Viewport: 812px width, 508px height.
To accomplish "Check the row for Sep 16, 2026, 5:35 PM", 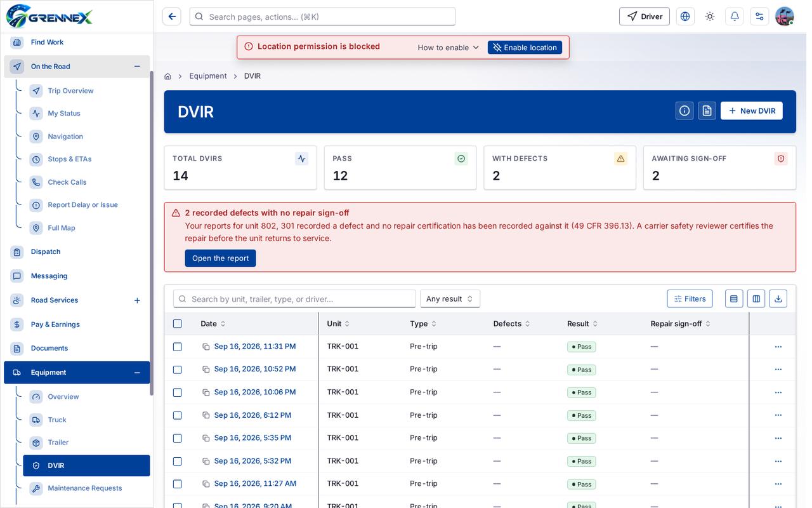I will [x=178, y=438].
